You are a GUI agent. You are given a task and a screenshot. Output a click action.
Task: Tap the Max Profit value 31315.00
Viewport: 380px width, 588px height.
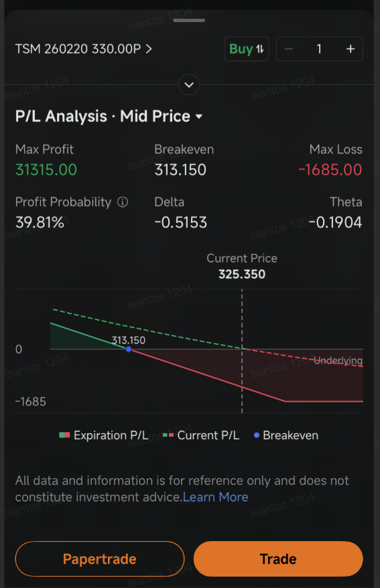point(46,170)
